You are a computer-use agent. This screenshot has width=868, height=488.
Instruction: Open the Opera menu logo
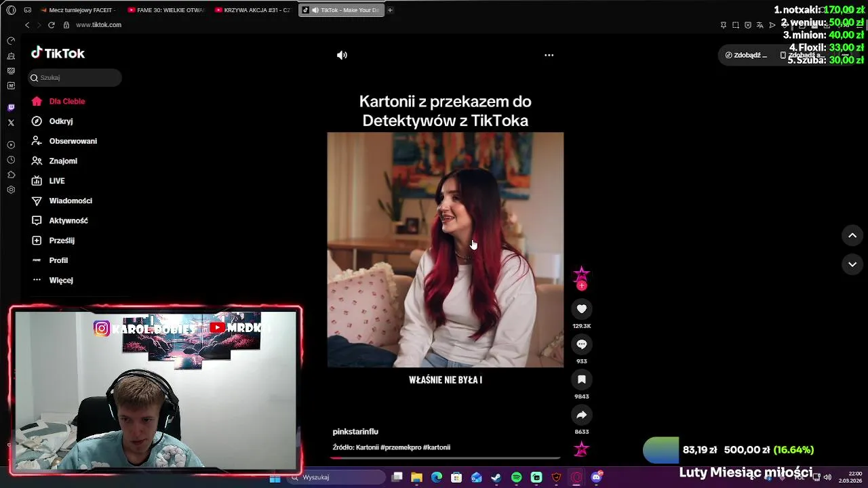click(11, 10)
